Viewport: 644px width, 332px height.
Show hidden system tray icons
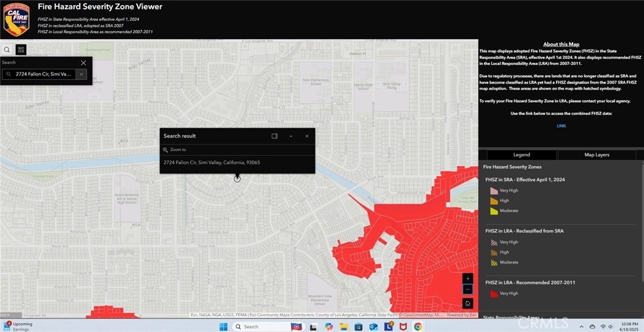pyautogui.click(x=580, y=327)
